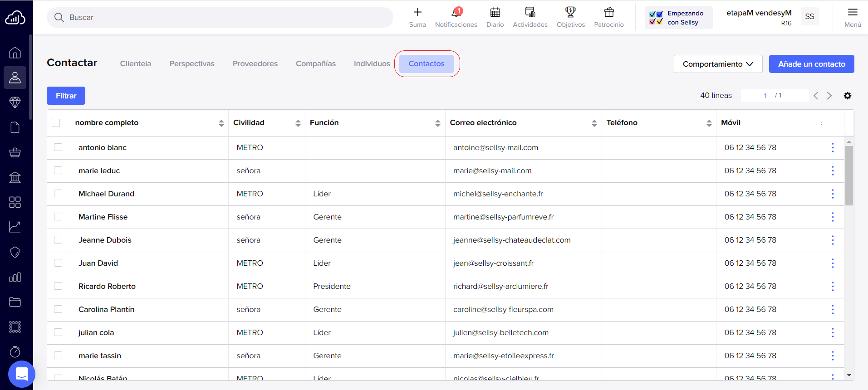The height and width of the screenshot is (390, 868).
Task: Open the bar graph icon in sidebar
Action: (15, 277)
